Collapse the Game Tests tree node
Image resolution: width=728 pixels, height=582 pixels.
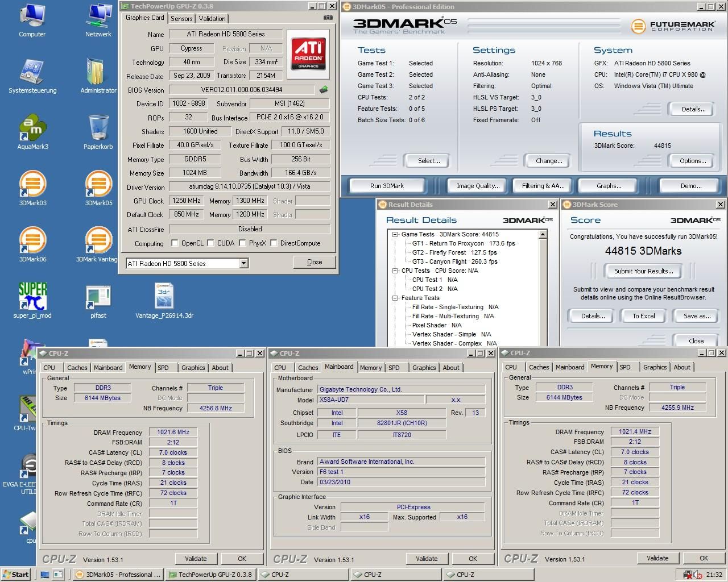point(395,234)
